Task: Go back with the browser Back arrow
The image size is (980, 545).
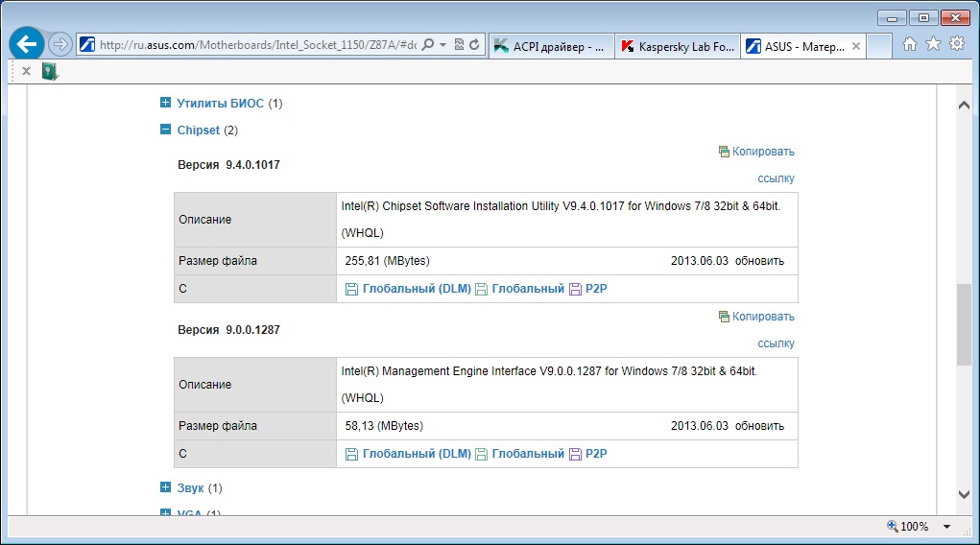Action: click(27, 44)
